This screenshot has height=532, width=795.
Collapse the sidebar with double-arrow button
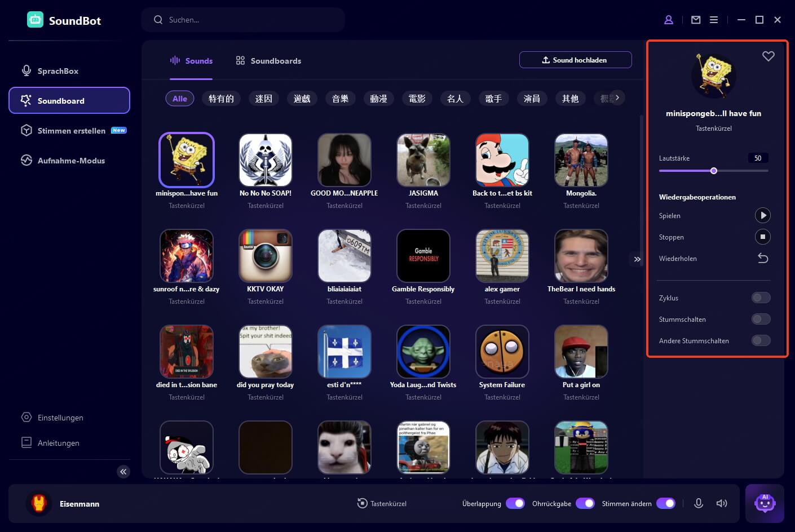(x=123, y=471)
